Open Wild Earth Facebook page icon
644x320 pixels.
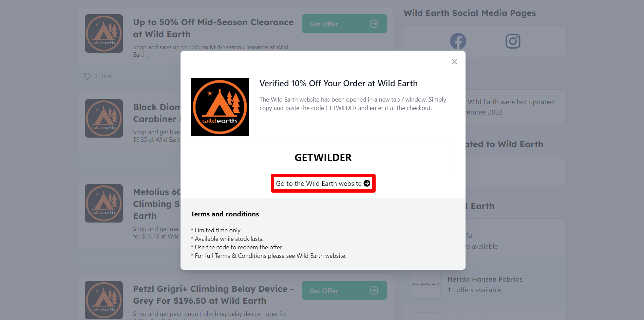458,41
